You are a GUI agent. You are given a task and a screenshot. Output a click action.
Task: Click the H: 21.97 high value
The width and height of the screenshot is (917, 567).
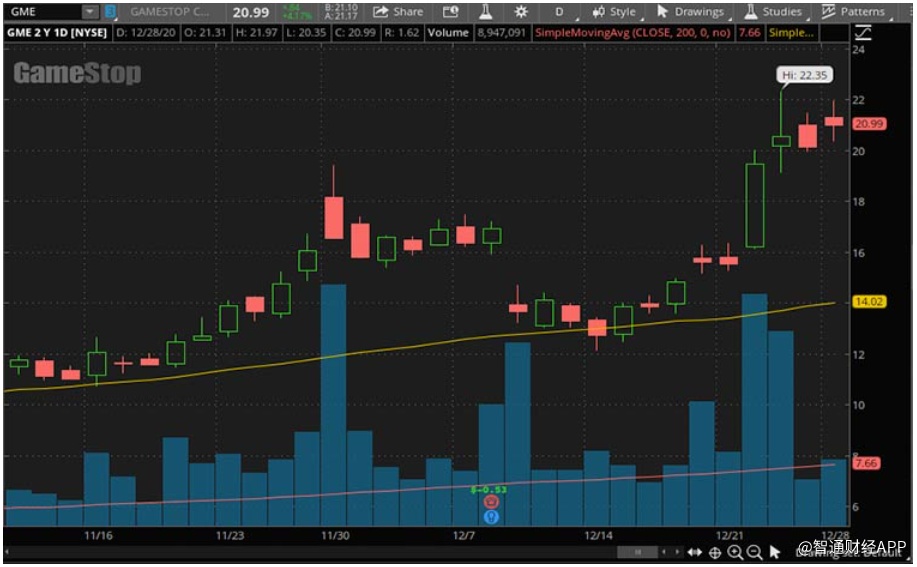click(256, 33)
